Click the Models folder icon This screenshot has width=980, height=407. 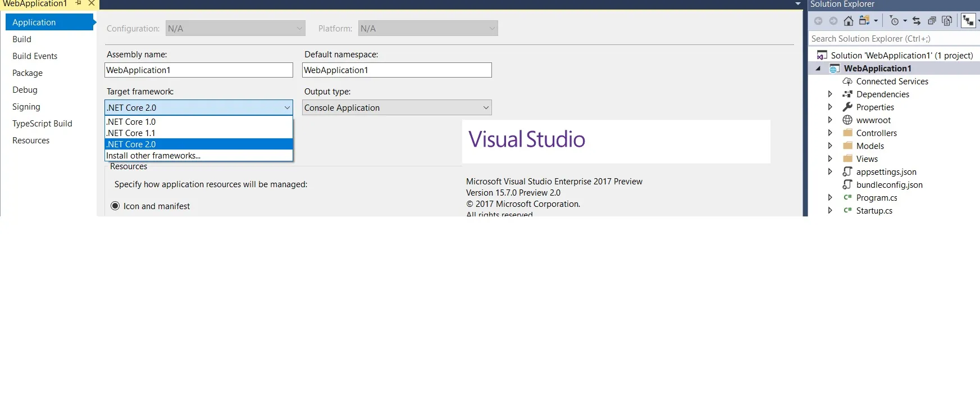coord(847,146)
